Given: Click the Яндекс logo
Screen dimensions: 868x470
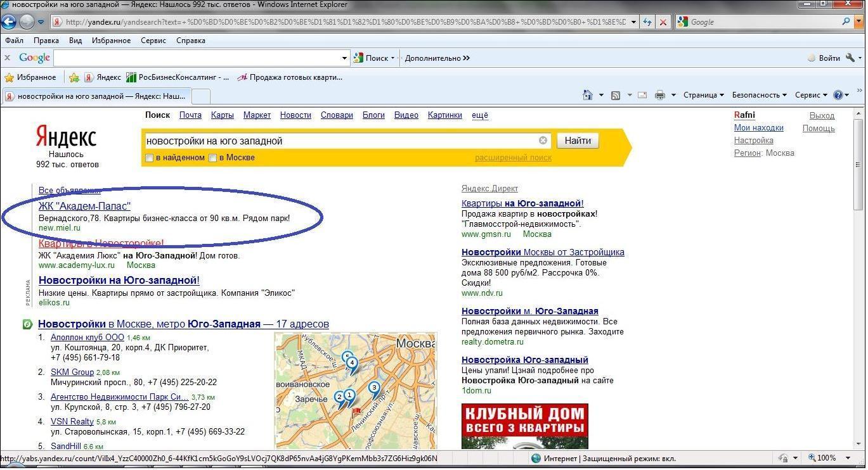Looking at the screenshot, I should click(66, 137).
